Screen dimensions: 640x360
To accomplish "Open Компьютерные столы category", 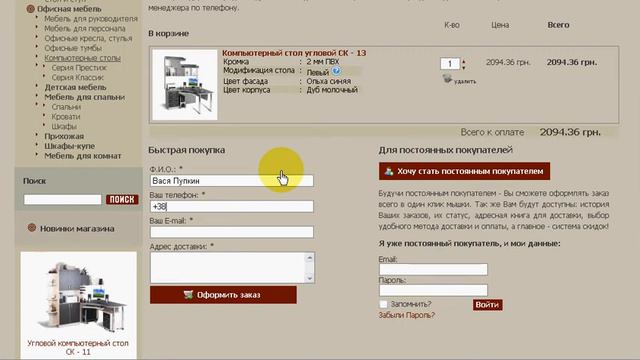I will (82, 58).
